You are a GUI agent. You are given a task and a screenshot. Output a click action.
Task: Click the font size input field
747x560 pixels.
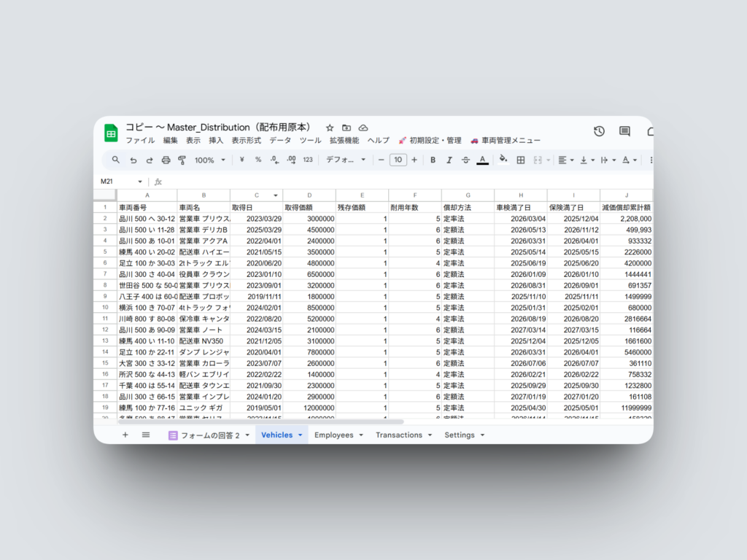(x=398, y=160)
